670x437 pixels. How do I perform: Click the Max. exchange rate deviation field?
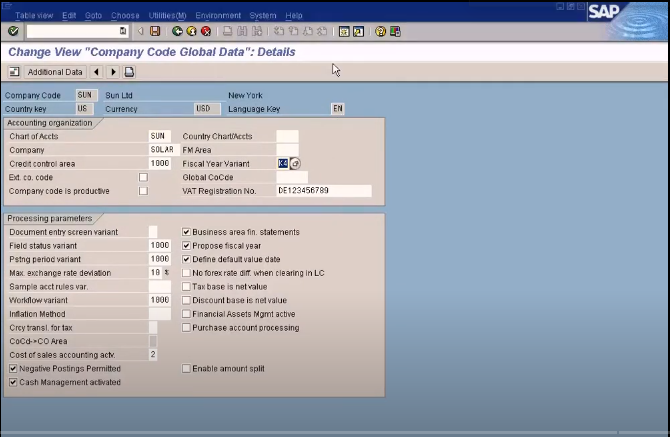click(156, 273)
